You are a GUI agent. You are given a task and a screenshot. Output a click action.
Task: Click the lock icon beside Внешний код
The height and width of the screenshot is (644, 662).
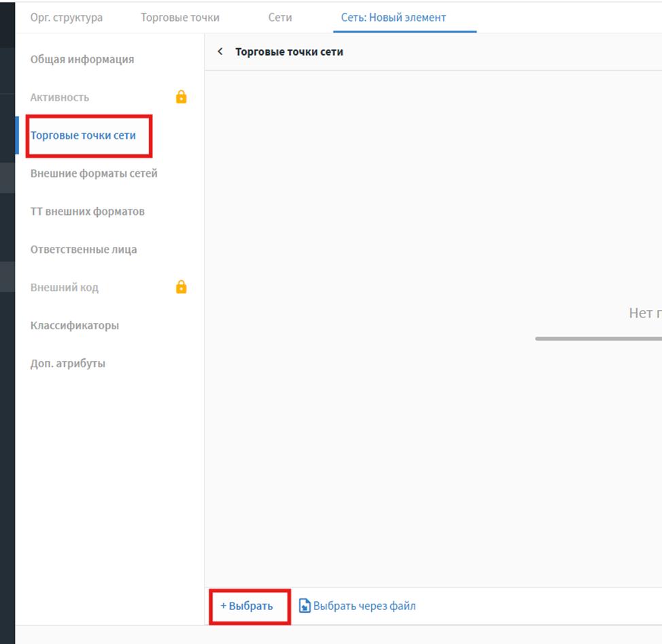point(181,287)
